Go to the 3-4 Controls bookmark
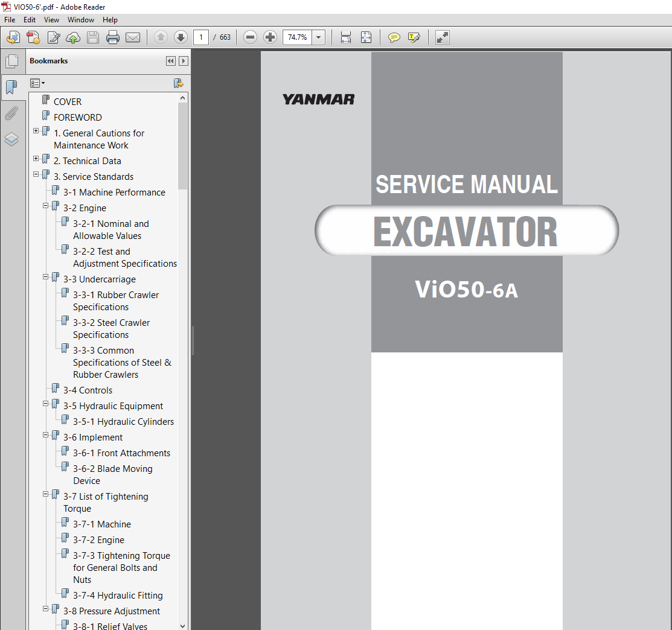Image resolution: width=672 pixels, height=630 pixels. point(88,390)
